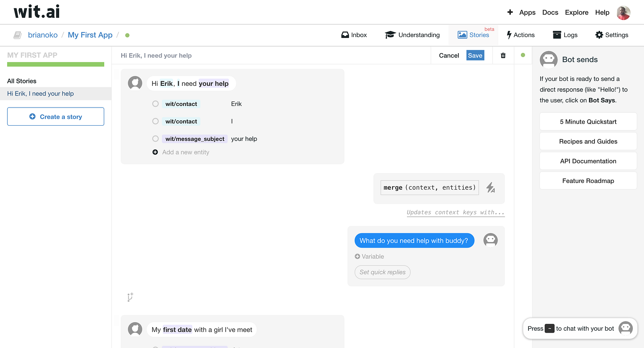The height and width of the screenshot is (348, 644).
Task: Open the Logs tab
Action: click(x=566, y=35)
